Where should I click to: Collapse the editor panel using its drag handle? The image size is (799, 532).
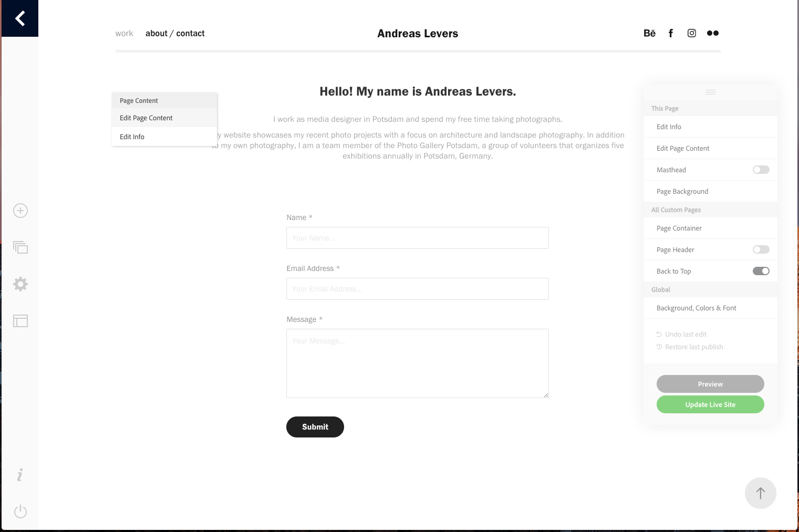point(710,92)
